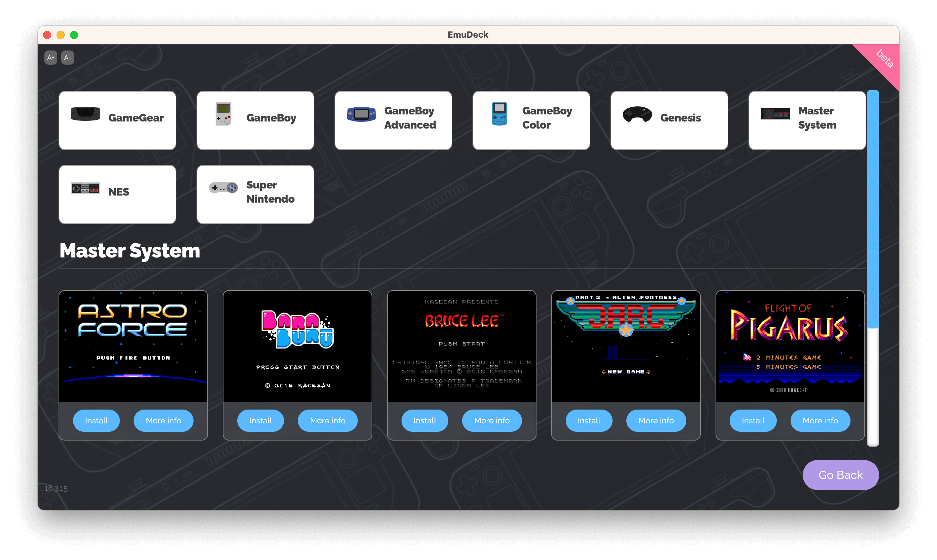The height and width of the screenshot is (560, 937).
Task: Click the Genesis controller icon
Action: [x=637, y=114]
